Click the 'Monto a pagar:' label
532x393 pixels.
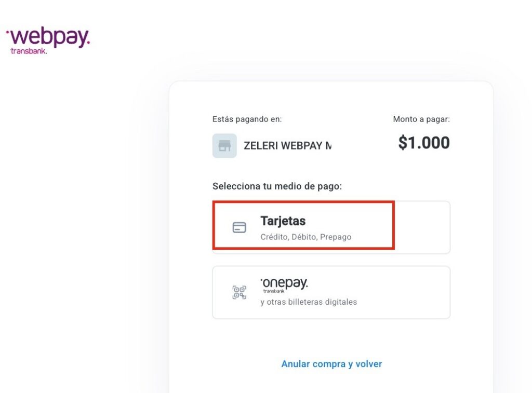[421, 119]
